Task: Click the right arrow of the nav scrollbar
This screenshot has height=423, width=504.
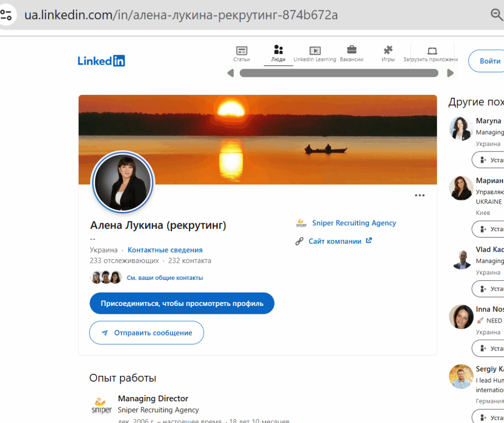Action: coord(450,73)
